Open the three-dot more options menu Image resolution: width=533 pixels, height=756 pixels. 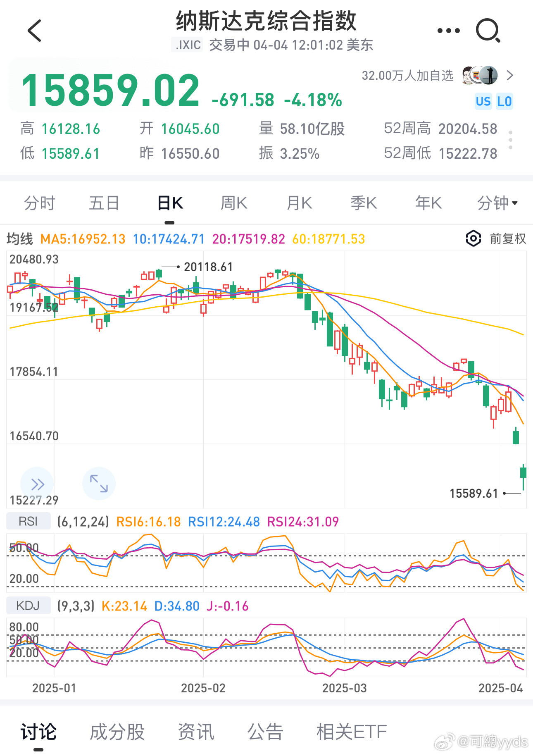(449, 31)
